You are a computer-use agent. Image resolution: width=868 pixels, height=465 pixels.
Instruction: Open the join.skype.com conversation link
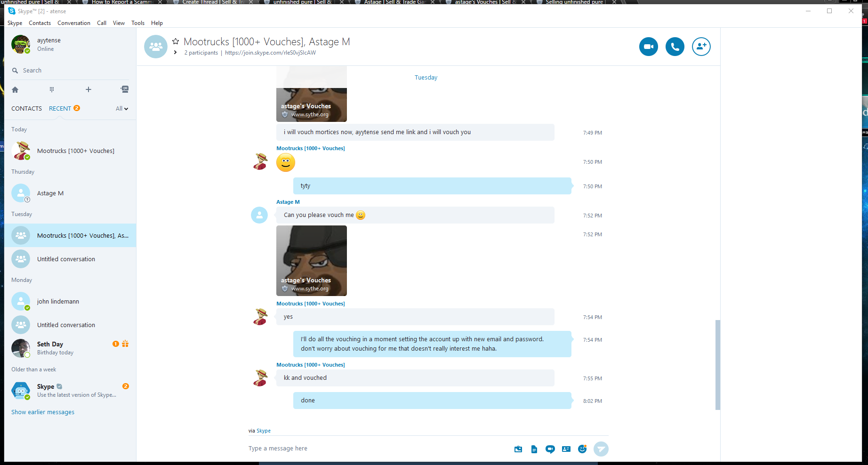(x=270, y=53)
